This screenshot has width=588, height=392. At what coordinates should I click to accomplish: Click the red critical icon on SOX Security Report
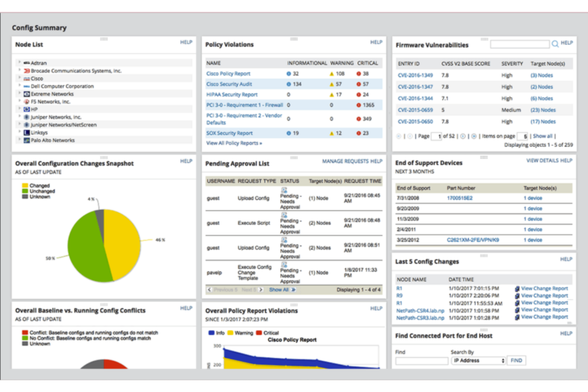pos(358,133)
